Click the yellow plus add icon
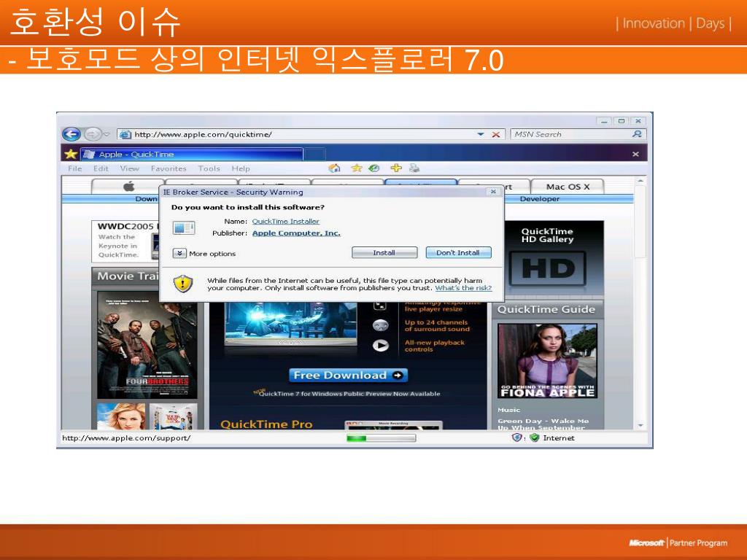This screenshot has width=747, height=560. pyautogui.click(x=396, y=168)
